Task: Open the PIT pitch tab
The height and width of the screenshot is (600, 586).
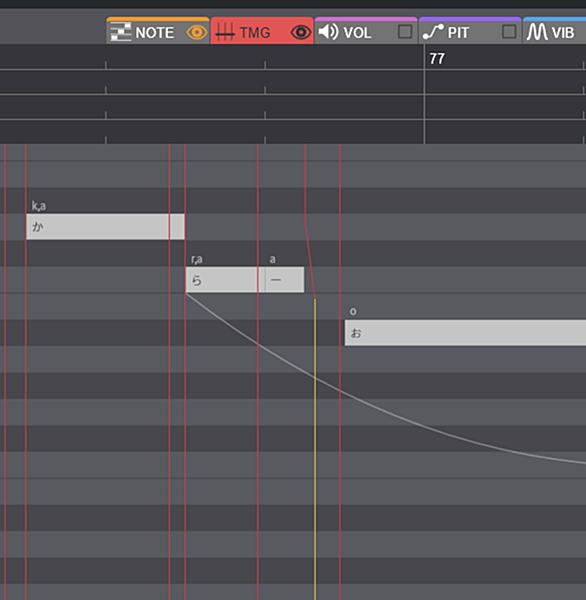Action: [470, 31]
